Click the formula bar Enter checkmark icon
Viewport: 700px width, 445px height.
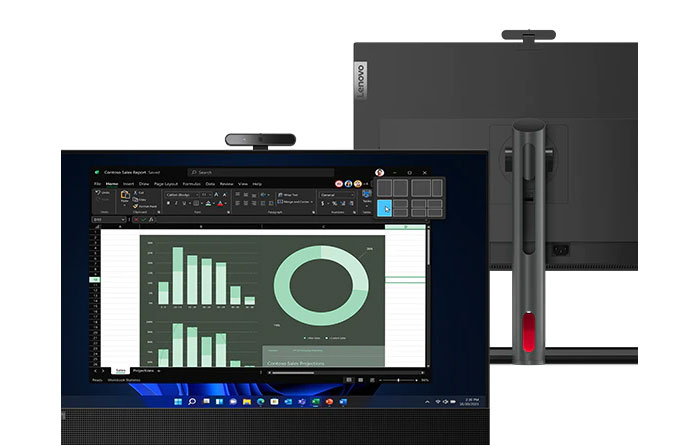click(143, 220)
